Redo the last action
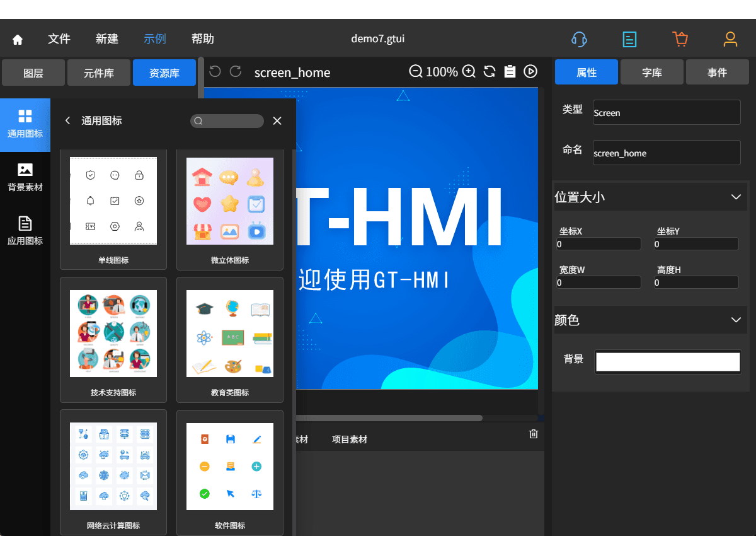756x536 pixels. [236, 71]
